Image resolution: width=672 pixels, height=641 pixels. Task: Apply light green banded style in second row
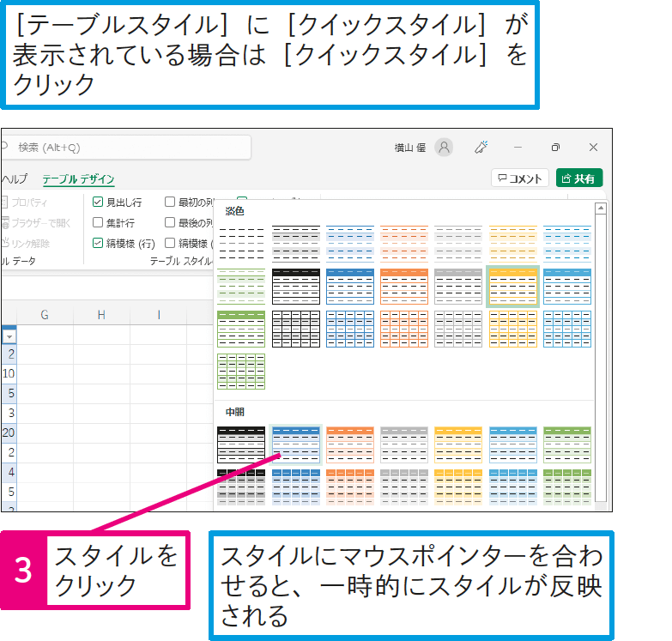click(241, 287)
